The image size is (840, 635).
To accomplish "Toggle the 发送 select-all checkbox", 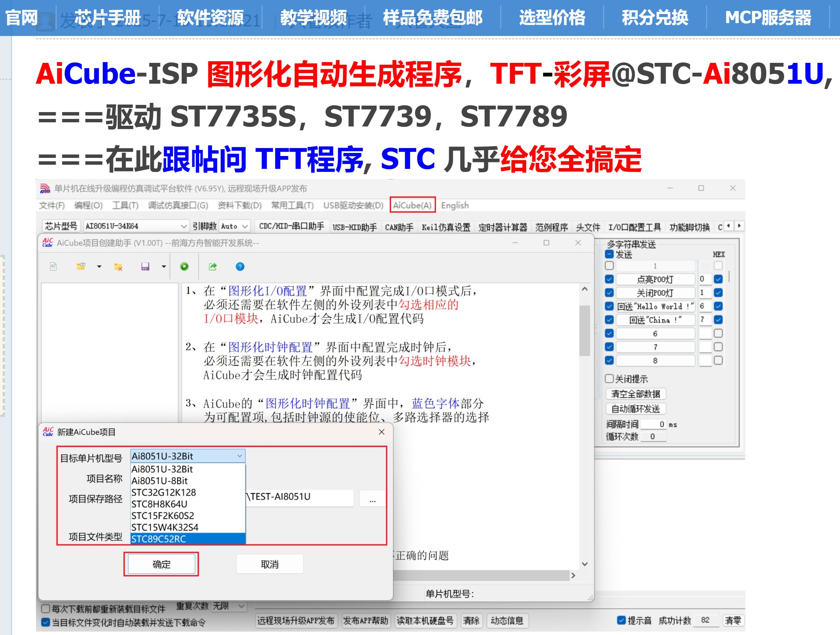I will pyautogui.click(x=610, y=254).
